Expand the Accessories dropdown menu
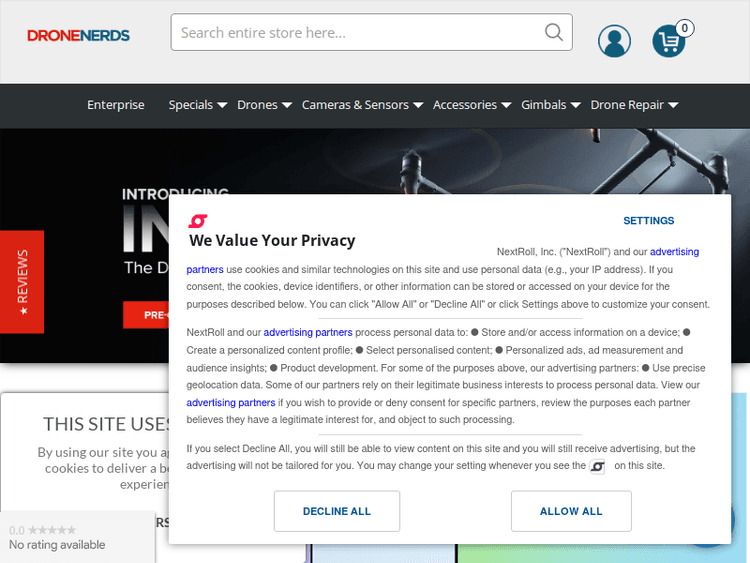This screenshot has height=563, width=750. pyautogui.click(x=472, y=105)
